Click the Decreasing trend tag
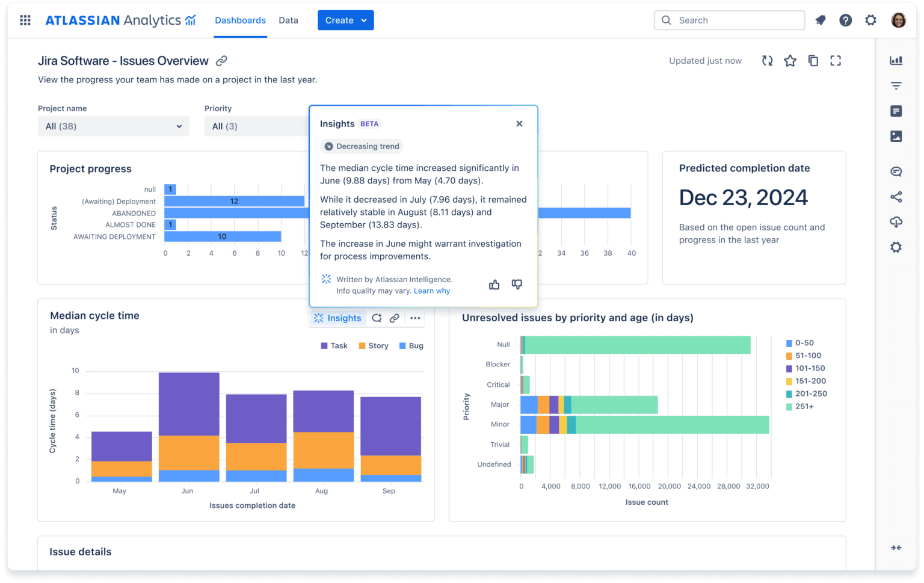 [362, 146]
